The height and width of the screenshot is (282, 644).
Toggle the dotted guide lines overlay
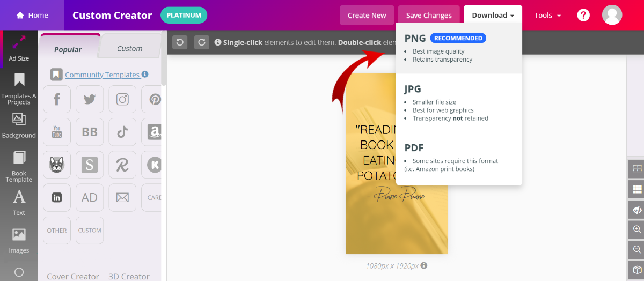pyautogui.click(x=637, y=169)
